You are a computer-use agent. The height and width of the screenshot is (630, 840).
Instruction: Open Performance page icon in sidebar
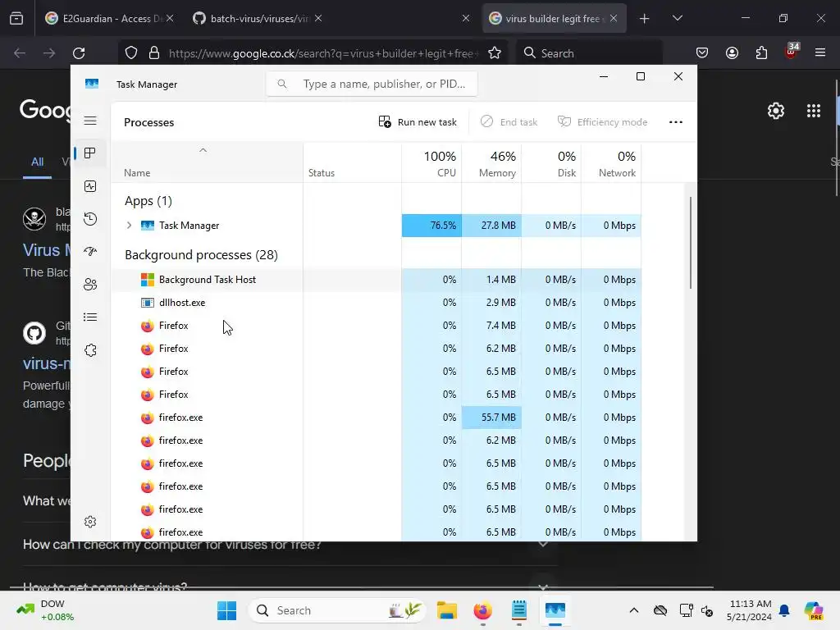click(90, 186)
